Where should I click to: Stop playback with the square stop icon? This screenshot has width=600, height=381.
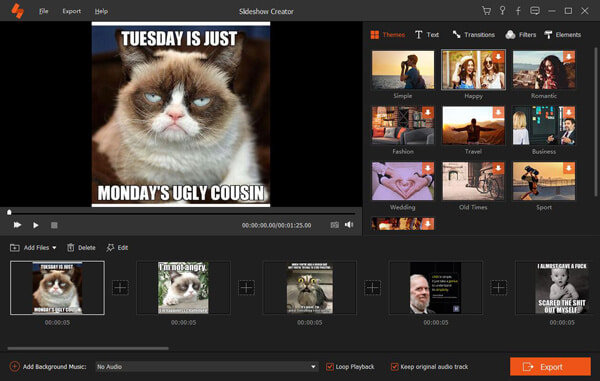pos(54,225)
